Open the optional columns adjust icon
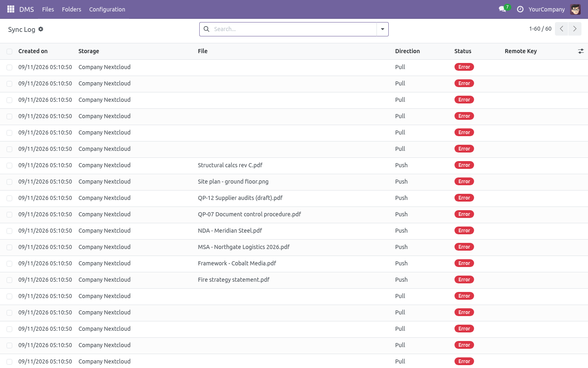 coord(581,51)
